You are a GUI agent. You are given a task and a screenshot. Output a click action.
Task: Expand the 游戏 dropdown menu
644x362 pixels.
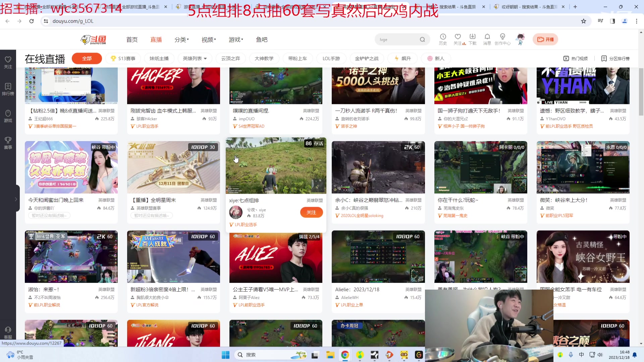click(236, 40)
